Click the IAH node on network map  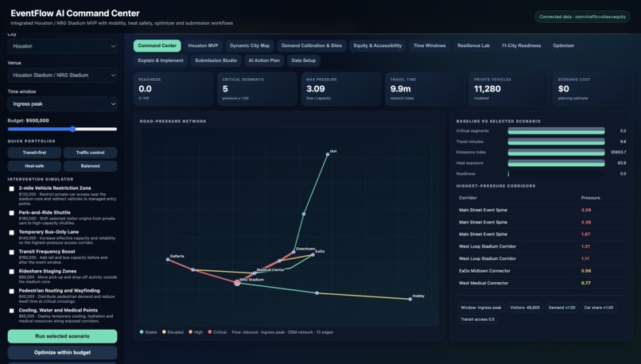(x=328, y=154)
